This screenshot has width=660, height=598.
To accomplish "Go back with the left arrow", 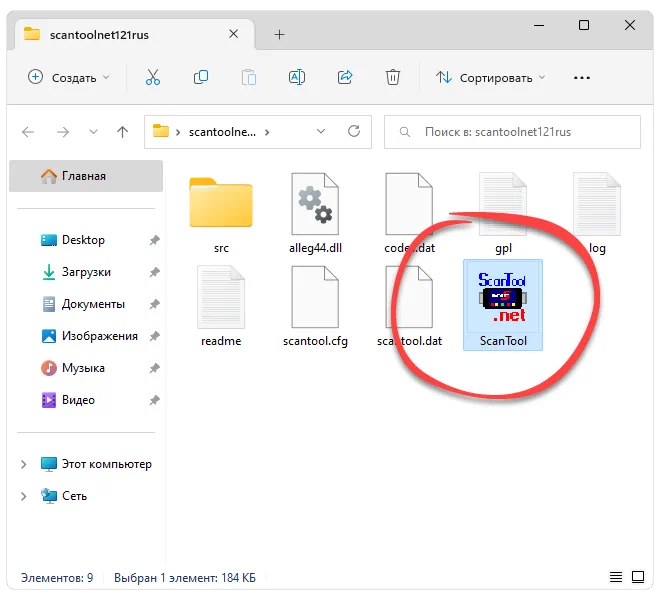I will coord(28,132).
